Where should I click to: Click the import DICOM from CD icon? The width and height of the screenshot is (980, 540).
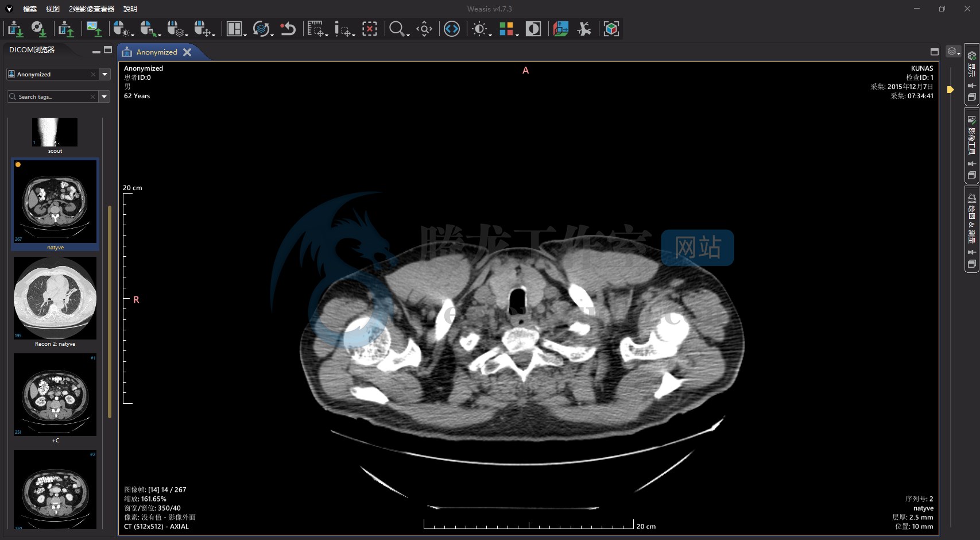coord(38,29)
